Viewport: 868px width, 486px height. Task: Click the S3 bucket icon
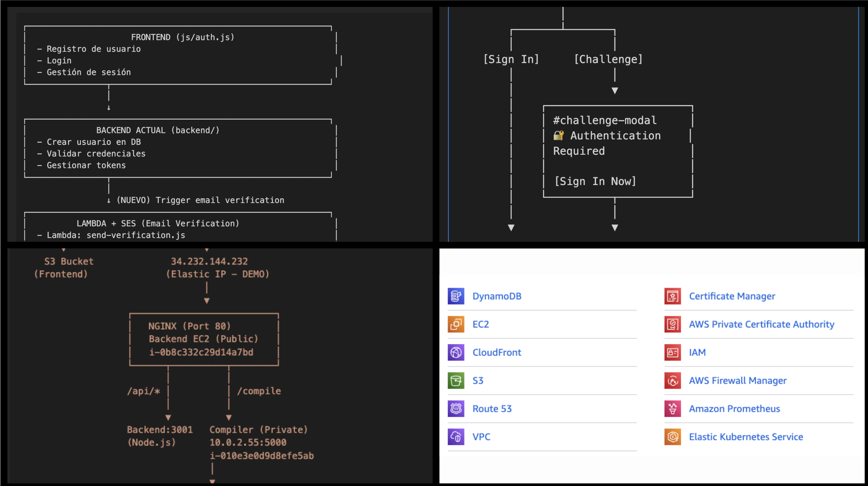point(456,381)
